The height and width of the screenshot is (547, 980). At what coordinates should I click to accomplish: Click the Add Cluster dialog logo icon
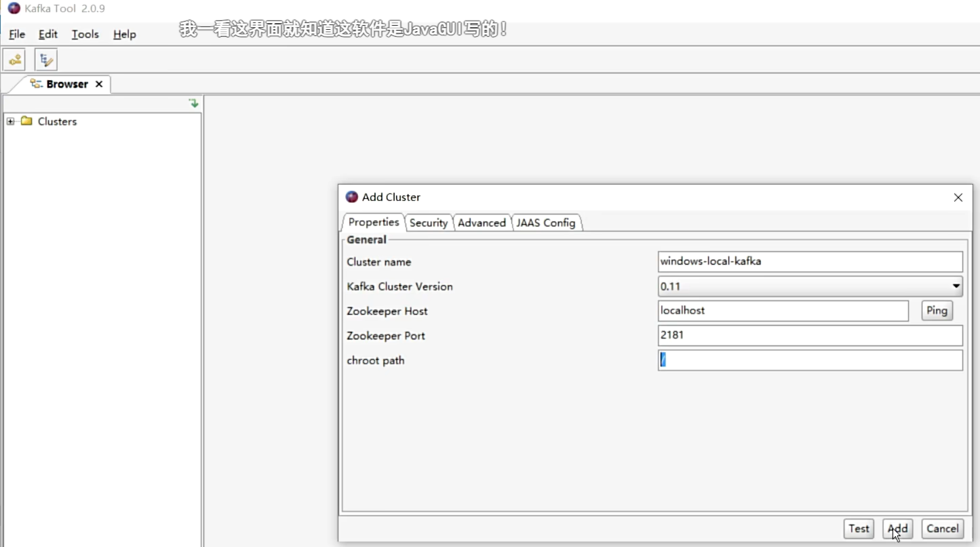point(351,197)
